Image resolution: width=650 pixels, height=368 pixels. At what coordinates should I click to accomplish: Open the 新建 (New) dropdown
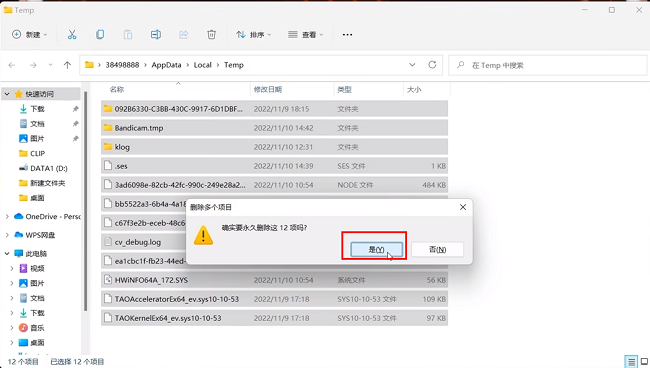coord(29,35)
